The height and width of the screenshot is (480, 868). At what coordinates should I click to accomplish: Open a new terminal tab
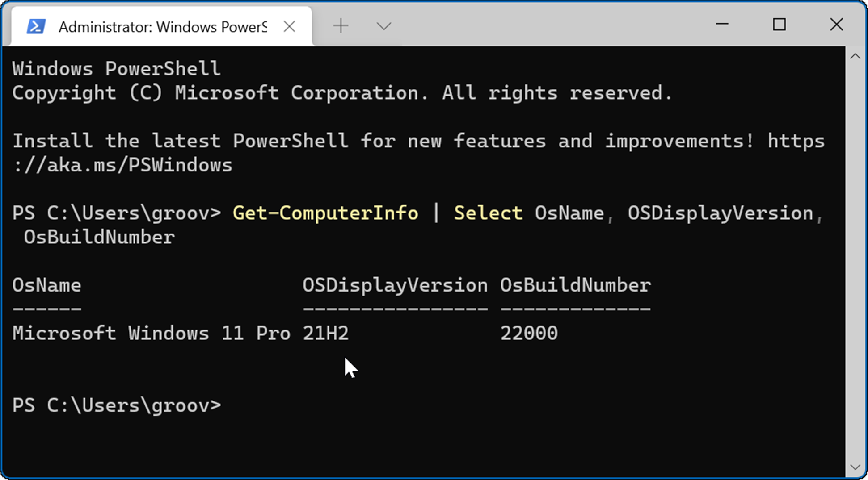341,25
